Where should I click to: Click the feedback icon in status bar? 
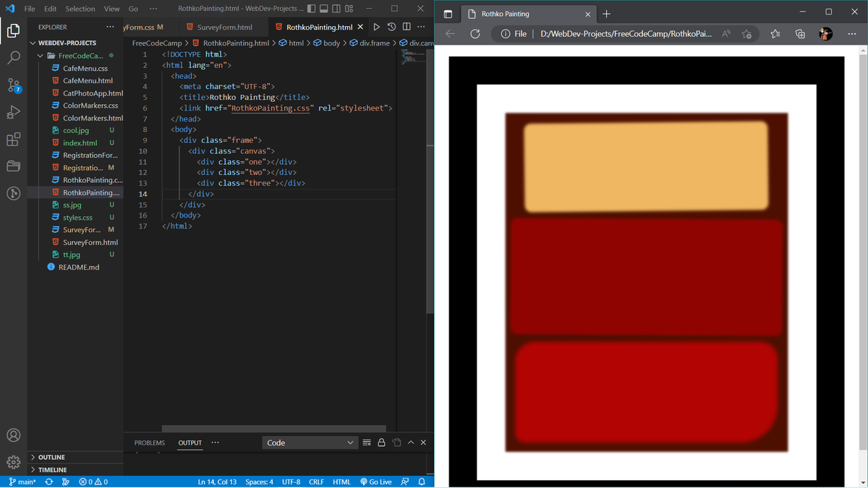(x=405, y=481)
